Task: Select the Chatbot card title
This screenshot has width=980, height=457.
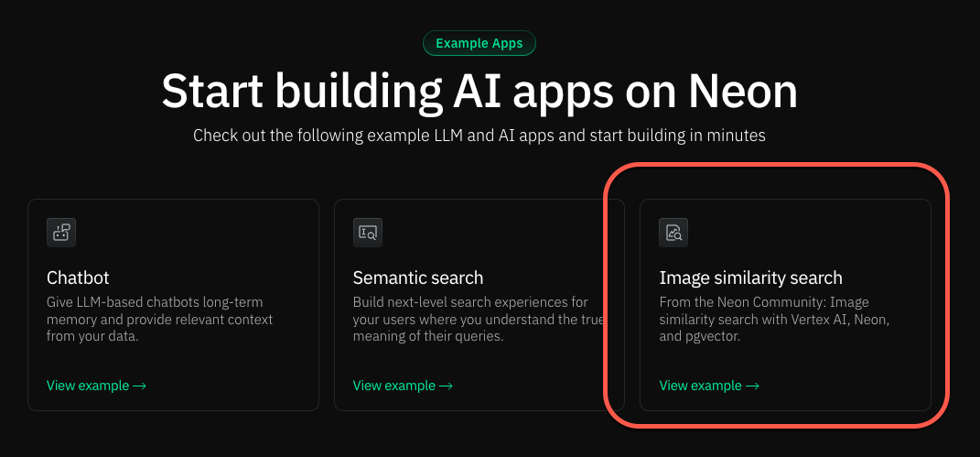Action: 78,277
